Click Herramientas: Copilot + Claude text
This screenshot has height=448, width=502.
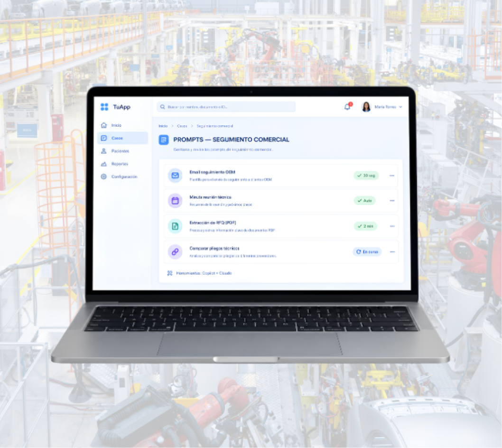[204, 273]
